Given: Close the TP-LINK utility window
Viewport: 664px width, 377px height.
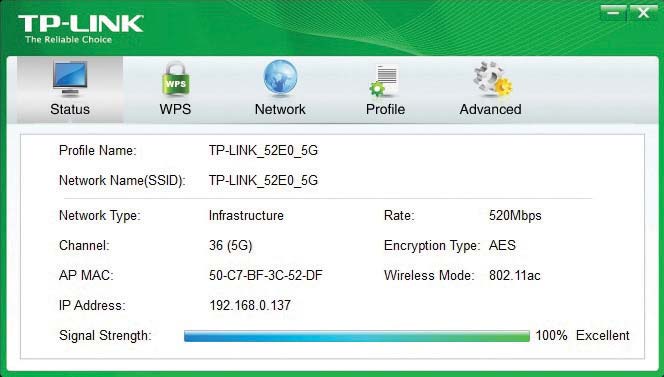Looking at the screenshot, I should pos(643,13).
